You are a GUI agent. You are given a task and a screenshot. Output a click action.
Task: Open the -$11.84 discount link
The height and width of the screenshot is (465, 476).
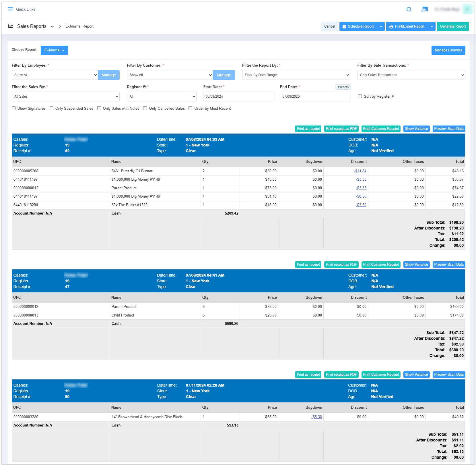360,171
